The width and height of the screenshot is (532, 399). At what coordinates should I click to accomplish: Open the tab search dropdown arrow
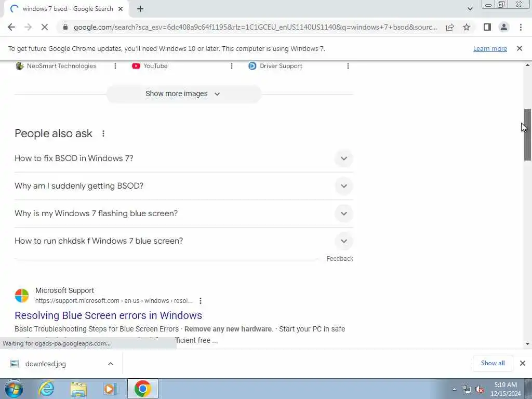470,9
